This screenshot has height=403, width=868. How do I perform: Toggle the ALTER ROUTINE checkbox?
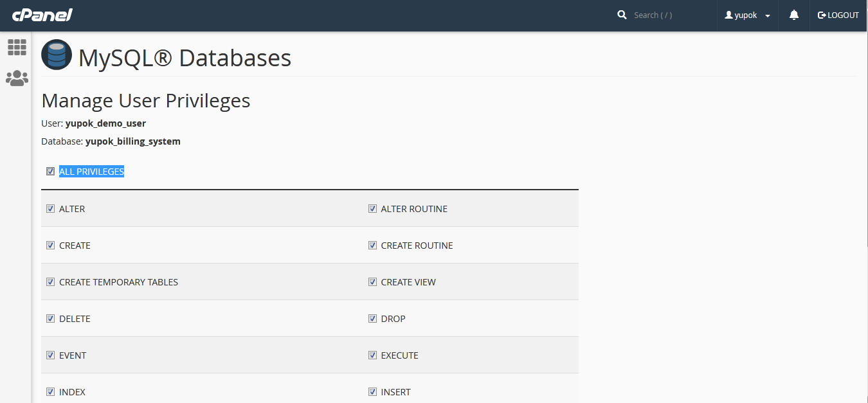coord(372,209)
